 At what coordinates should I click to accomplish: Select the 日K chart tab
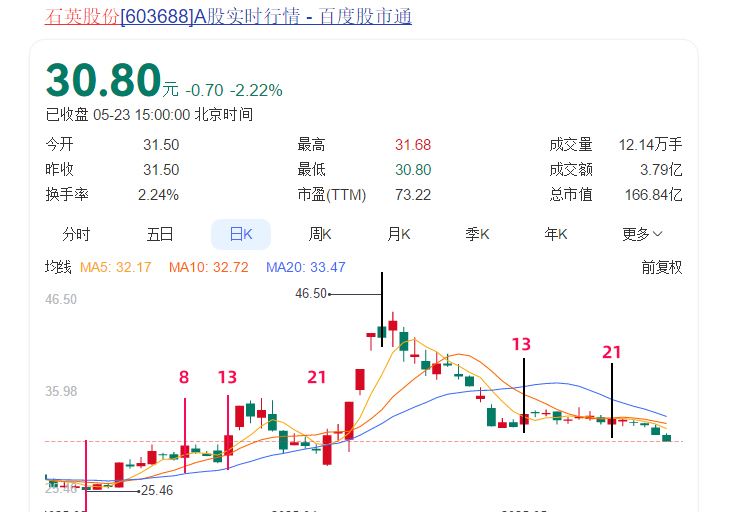tap(241, 234)
